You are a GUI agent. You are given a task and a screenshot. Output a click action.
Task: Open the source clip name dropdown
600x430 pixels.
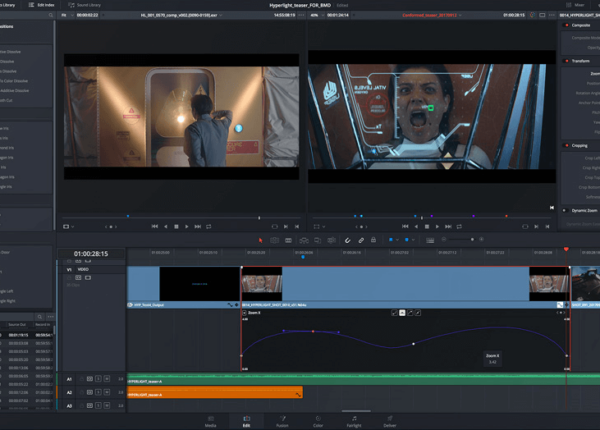(x=181, y=15)
